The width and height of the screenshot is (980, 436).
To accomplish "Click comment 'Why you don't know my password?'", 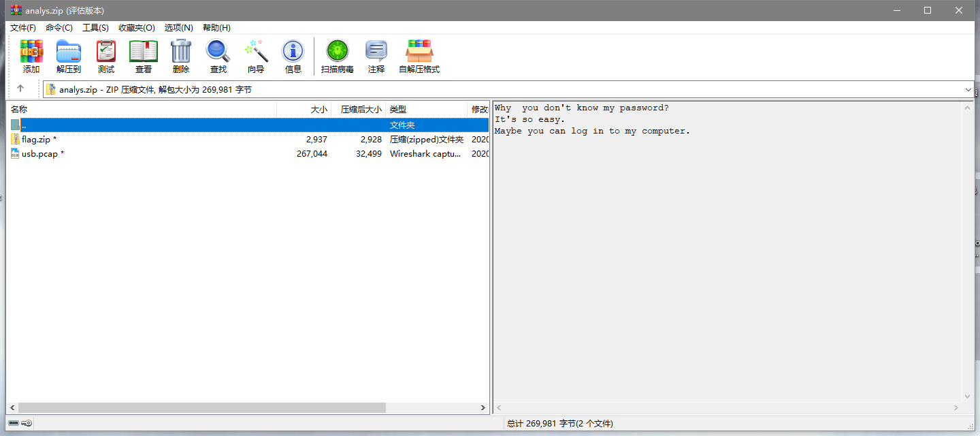I will tap(582, 108).
